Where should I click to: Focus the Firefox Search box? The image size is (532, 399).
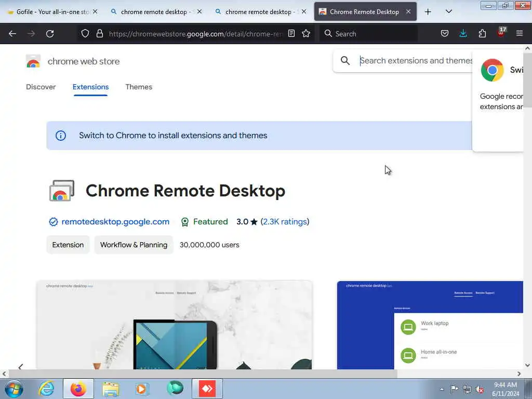click(x=369, y=34)
